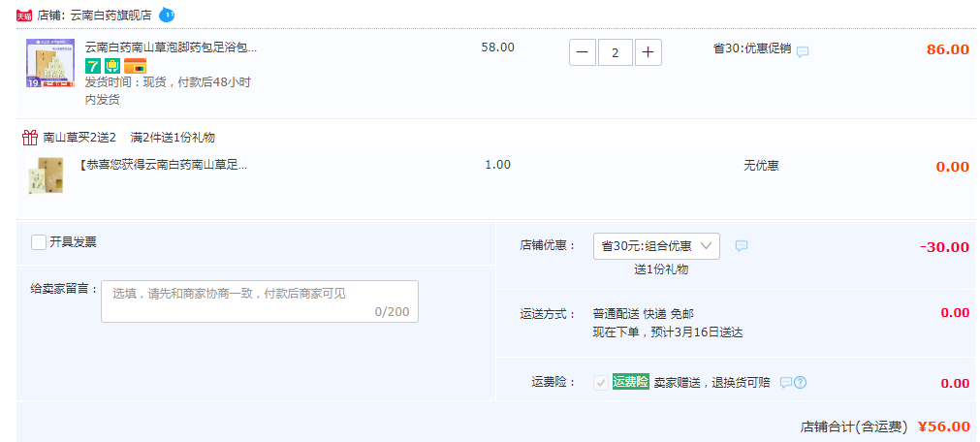The image size is (980, 442).
Task: Click the 送1份礼物 note under dropdown
Action: click(x=661, y=270)
